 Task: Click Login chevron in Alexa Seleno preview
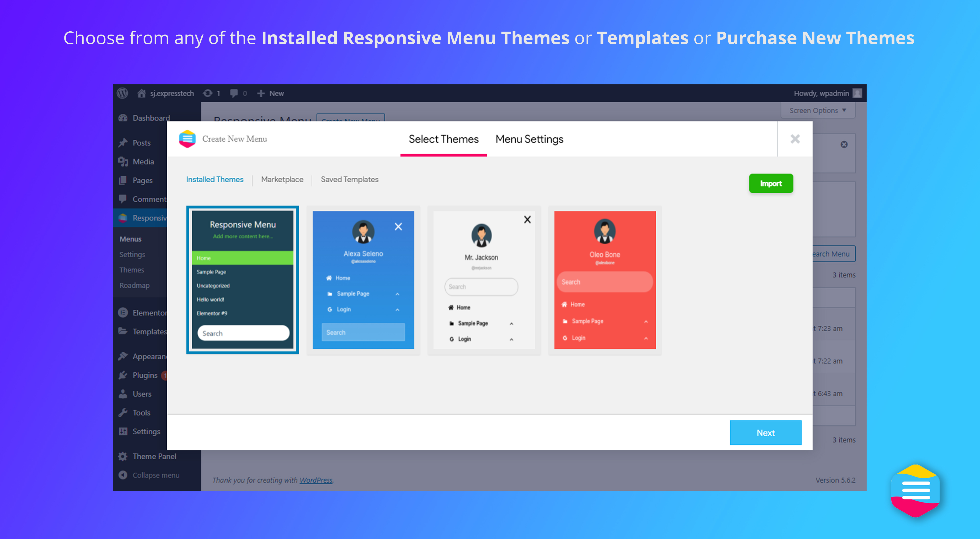click(x=397, y=310)
